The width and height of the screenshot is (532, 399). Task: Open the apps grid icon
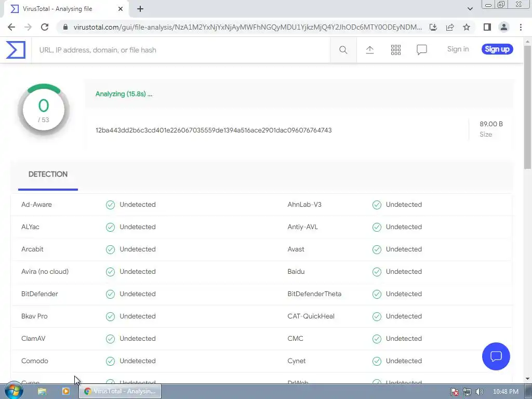tap(395, 50)
